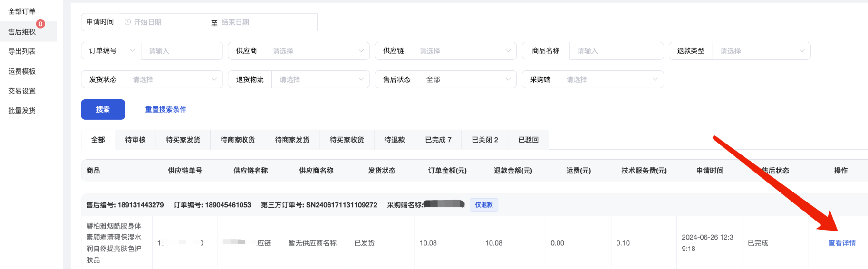The image size is (868, 269).
Task: Open the 发货状态 dropdown
Action: pos(173,79)
